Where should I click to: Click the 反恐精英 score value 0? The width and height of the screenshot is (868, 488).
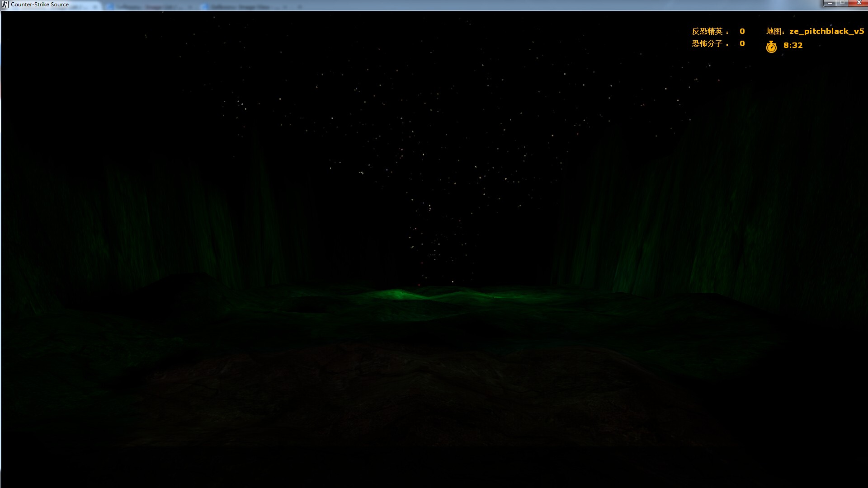tap(742, 31)
